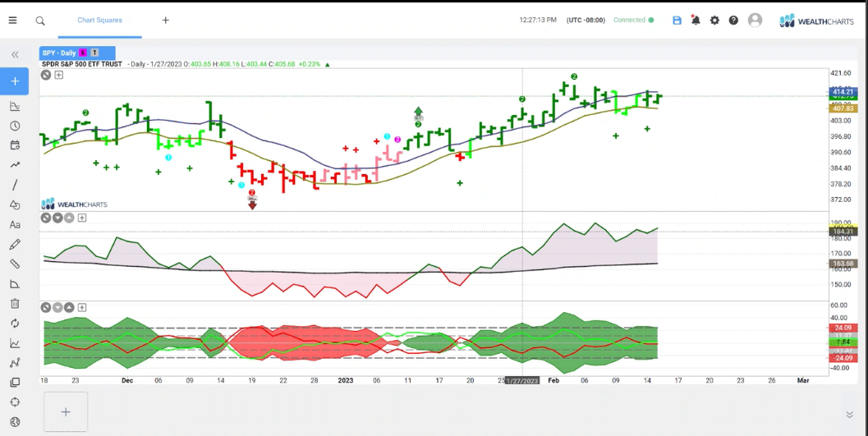Click the 184.31 indicator value label
The height and width of the screenshot is (436, 868).
pyautogui.click(x=842, y=232)
